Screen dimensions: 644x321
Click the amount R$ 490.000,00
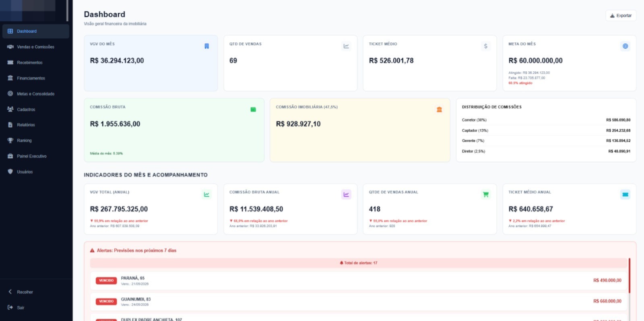607,281
